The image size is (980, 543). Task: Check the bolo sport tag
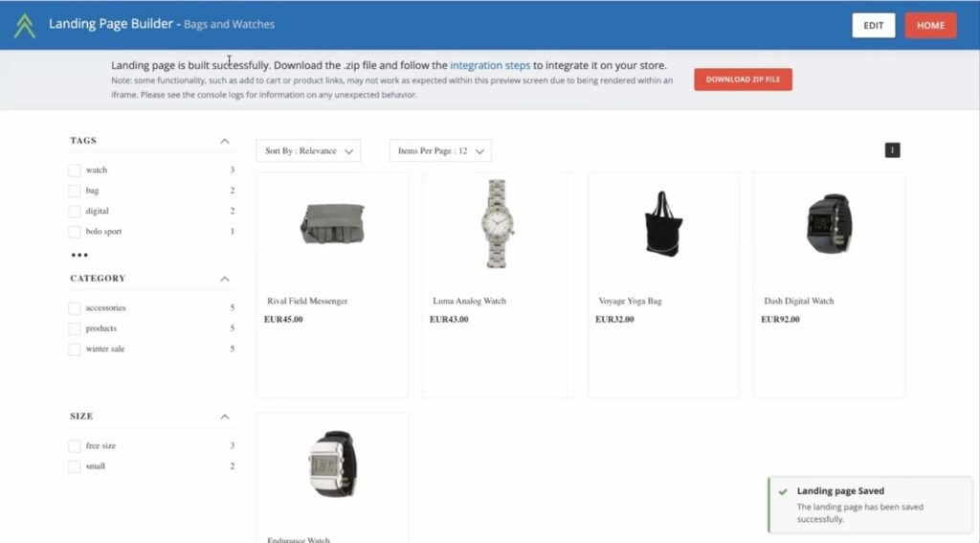pyautogui.click(x=75, y=232)
